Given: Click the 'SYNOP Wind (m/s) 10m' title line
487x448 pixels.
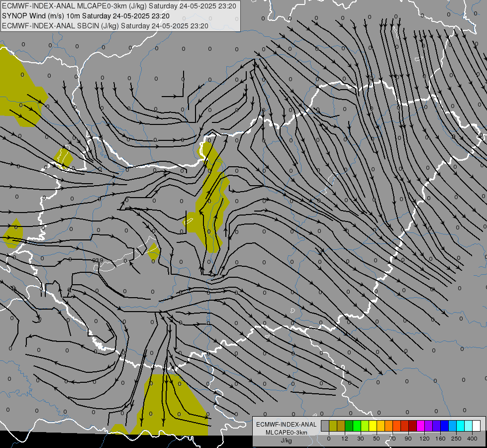Looking at the screenshot, I should (86, 16).
